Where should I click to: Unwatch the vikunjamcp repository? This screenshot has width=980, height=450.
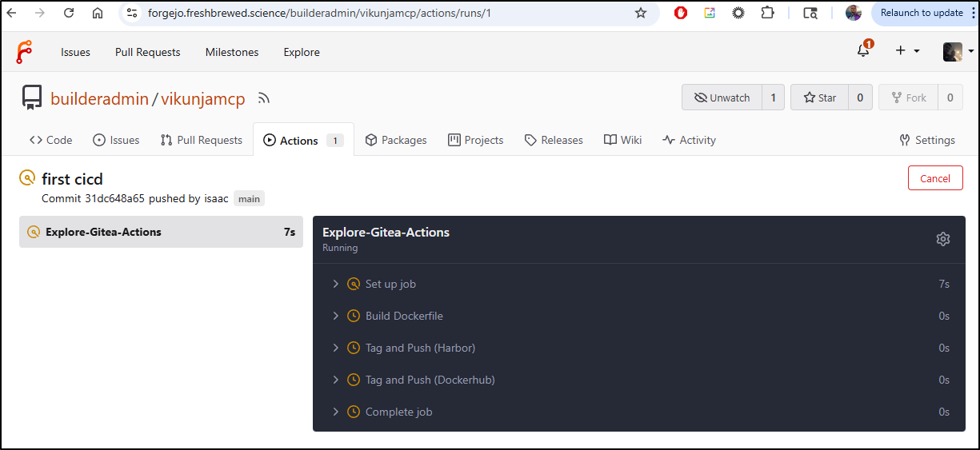tap(722, 98)
